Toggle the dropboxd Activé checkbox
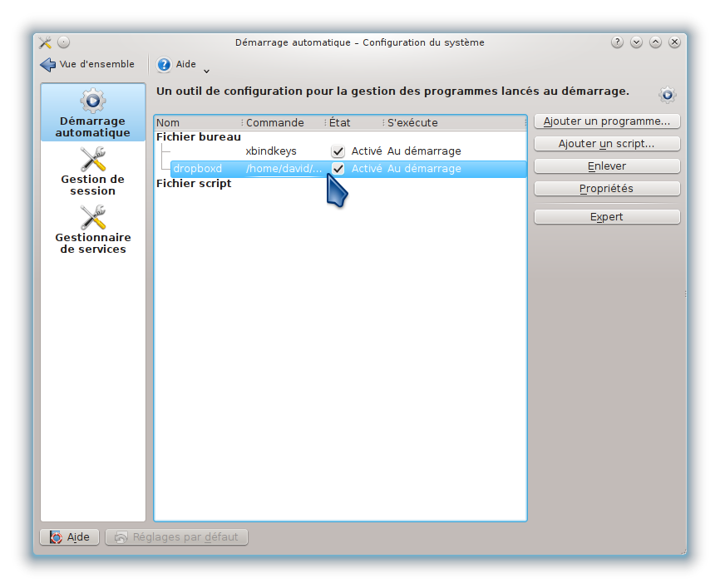The image size is (720, 588). click(x=338, y=169)
